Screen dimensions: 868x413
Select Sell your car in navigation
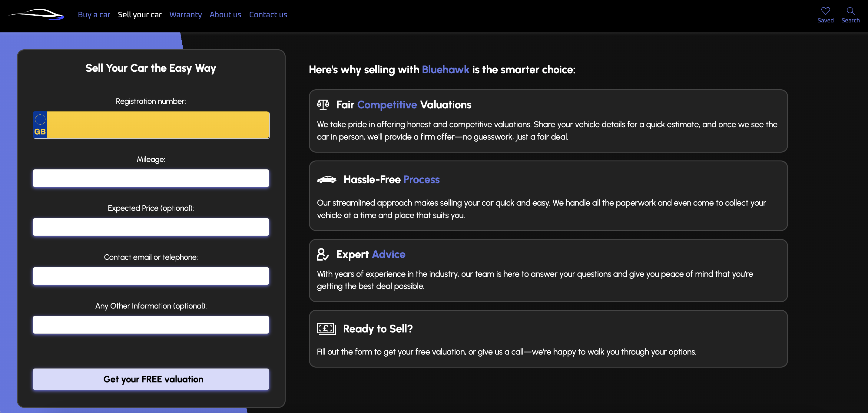coord(140,15)
